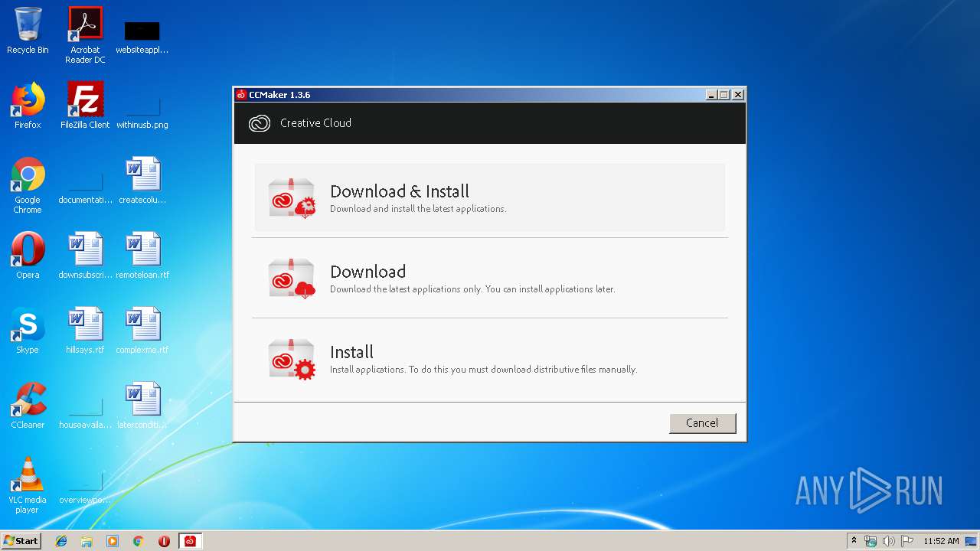The height and width of the screenshot is (551, 980).
Task: Open Windows Media Player taskbar icon
Action: 113,541
